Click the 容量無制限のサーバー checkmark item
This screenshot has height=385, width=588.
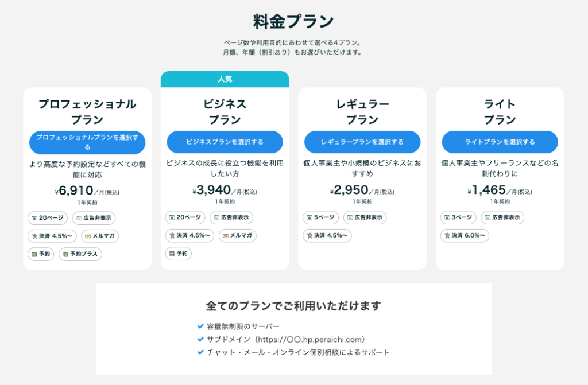point(238,326)
